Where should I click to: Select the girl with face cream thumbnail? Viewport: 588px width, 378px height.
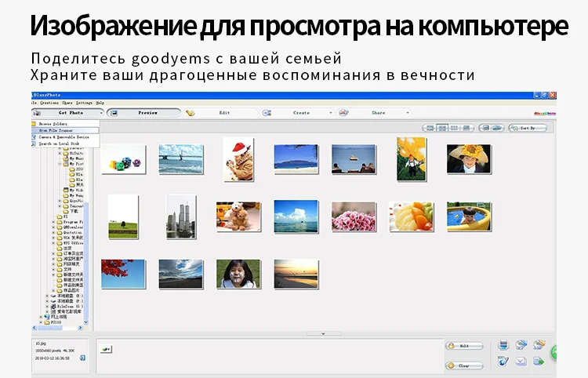click(x=238, y=274)
